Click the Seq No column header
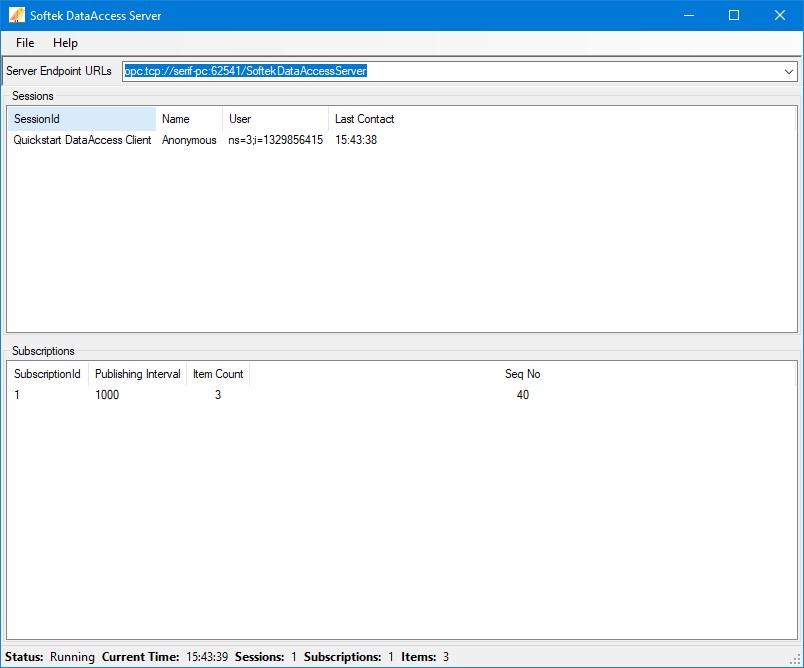This screenshot has height=668, width=804. pos(522,374)
